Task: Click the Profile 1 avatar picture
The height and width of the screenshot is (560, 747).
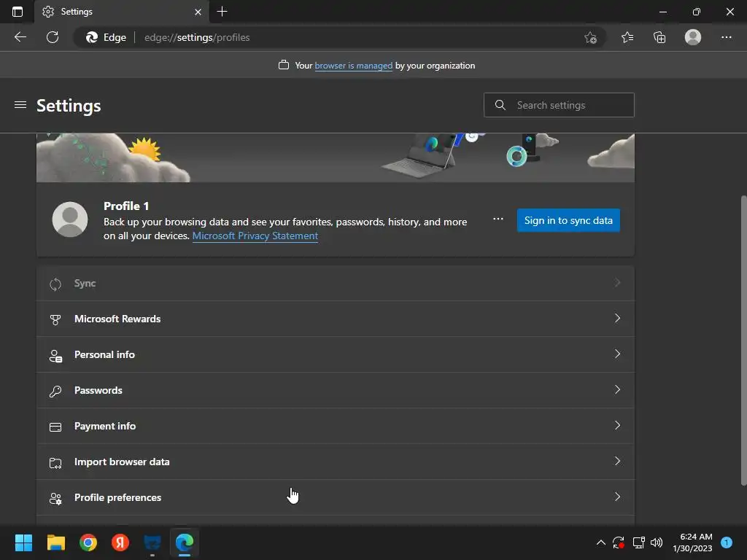Action: pyautogui.click(x=70, y=219)
